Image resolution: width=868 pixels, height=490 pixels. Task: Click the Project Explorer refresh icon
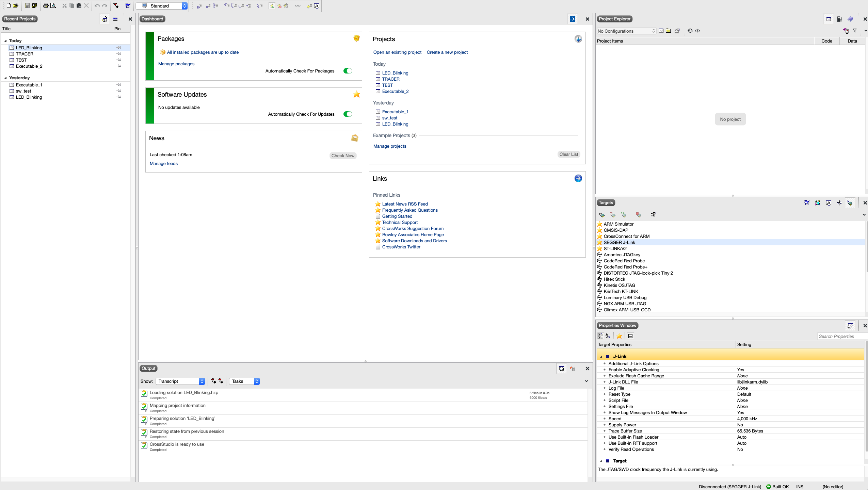690,31
